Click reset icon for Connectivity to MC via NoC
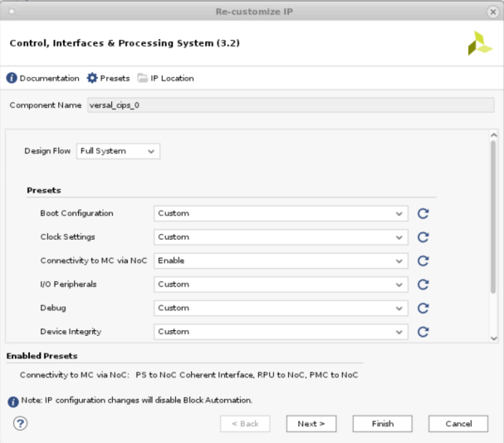This screenshot has width=504, height=443. click(423, 260)
